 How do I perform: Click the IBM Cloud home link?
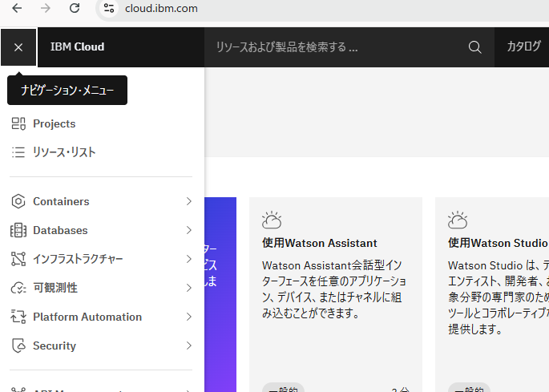pos(77,47)
